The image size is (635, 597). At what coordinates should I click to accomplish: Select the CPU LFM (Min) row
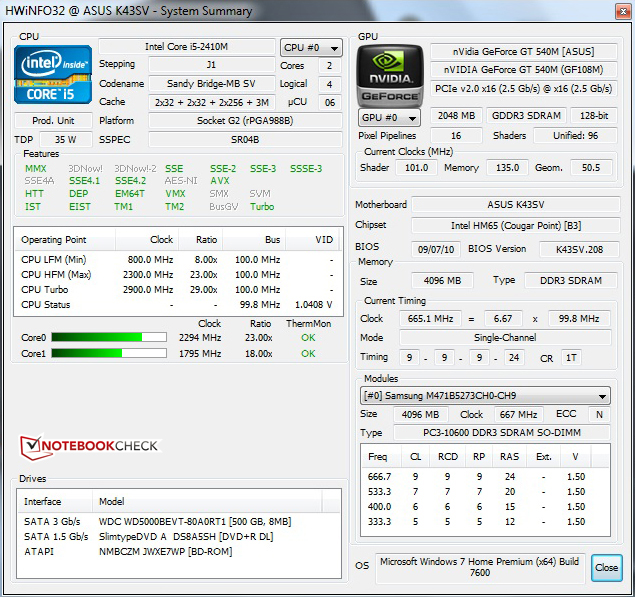178,260
